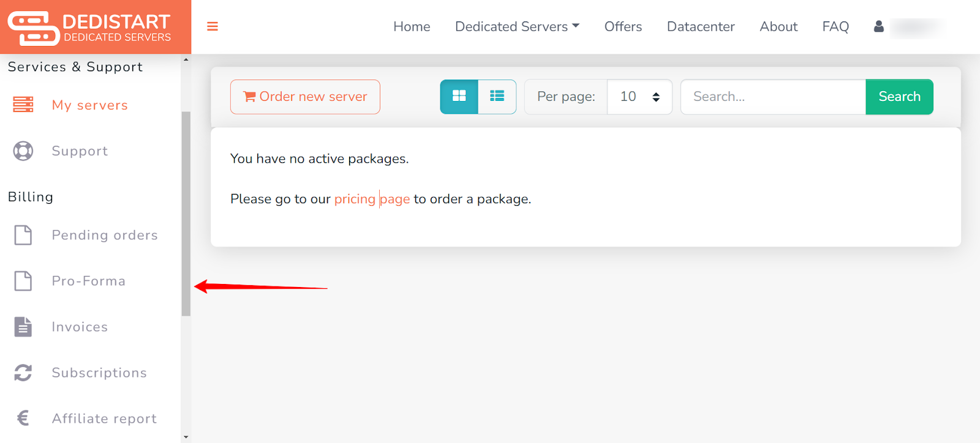Image resolution: width=980 pixels, height=443 pixels.
Task: Click the blurred username next to user icon
Action: tap(916, 27)
